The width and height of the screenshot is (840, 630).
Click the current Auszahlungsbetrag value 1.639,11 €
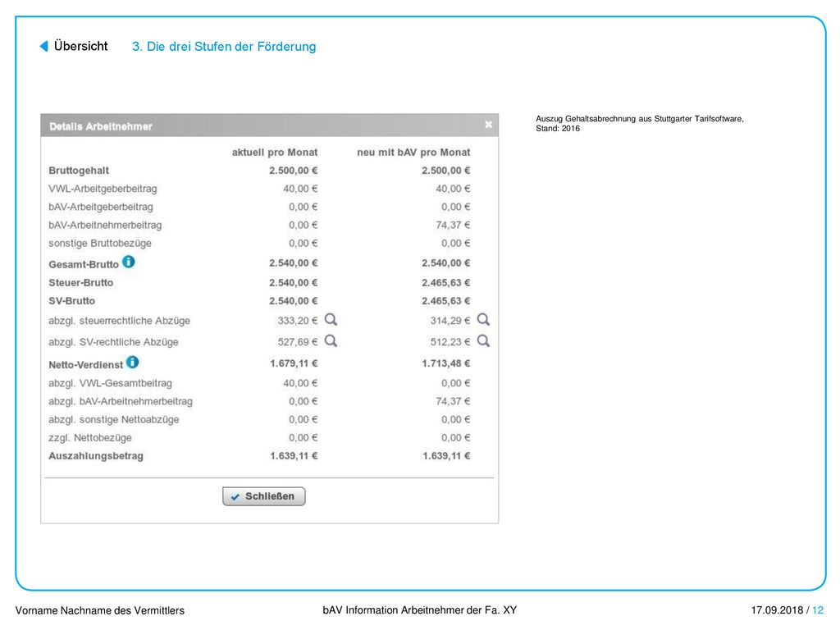coord(294,456)
